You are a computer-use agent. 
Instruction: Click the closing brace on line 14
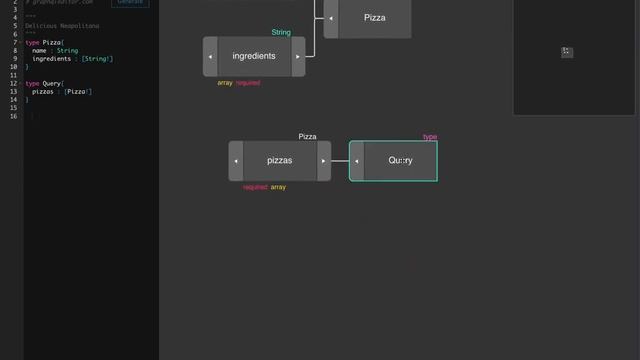point(27,100)
